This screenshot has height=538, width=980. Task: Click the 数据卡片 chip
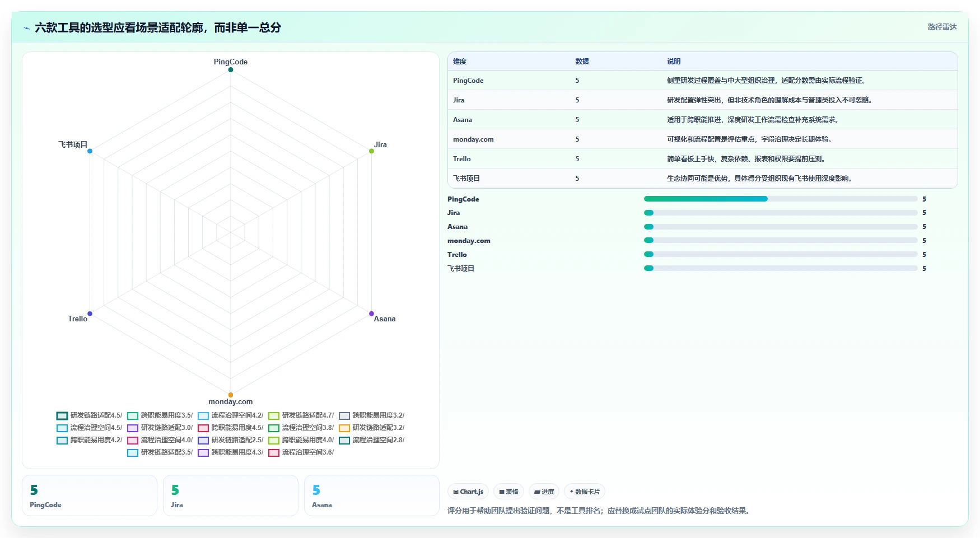[585, 492]
